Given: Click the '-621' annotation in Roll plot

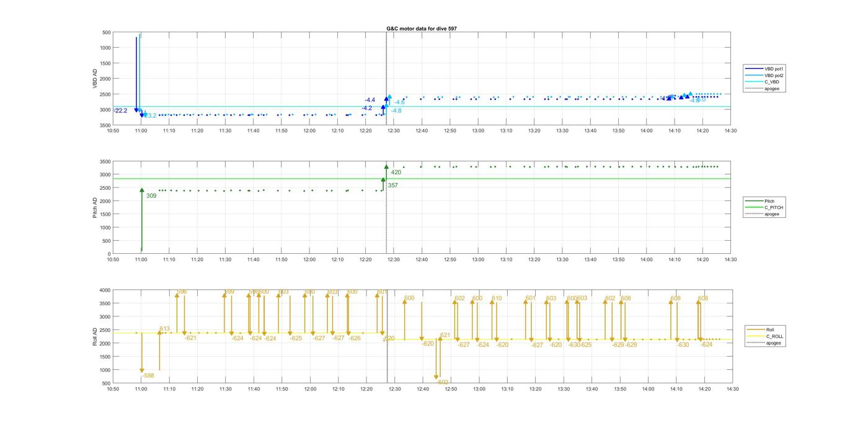Looking at the screenshot, I should tap(190, 338).
